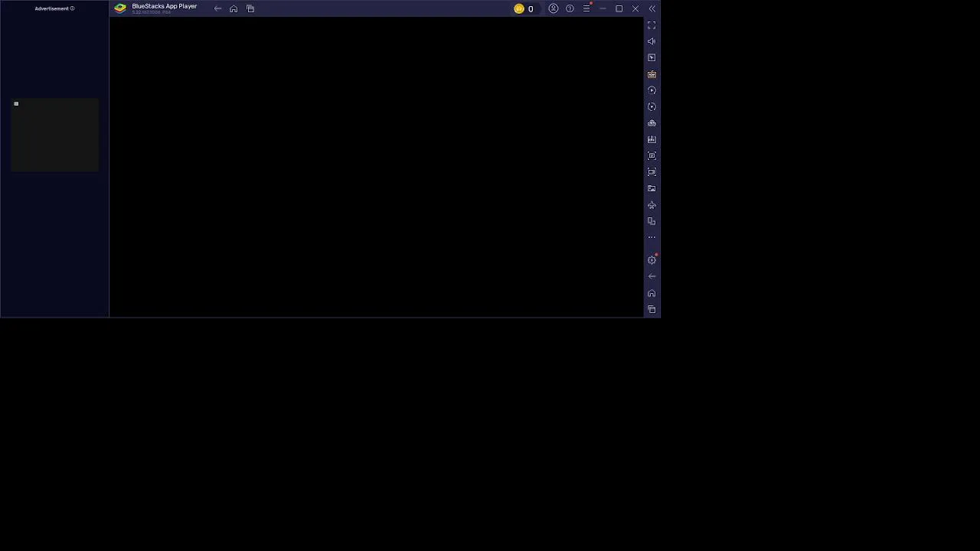Click the screen record frame icon in sidebar
This screenshot has height=551, width=980.
(x=652, y=172)
